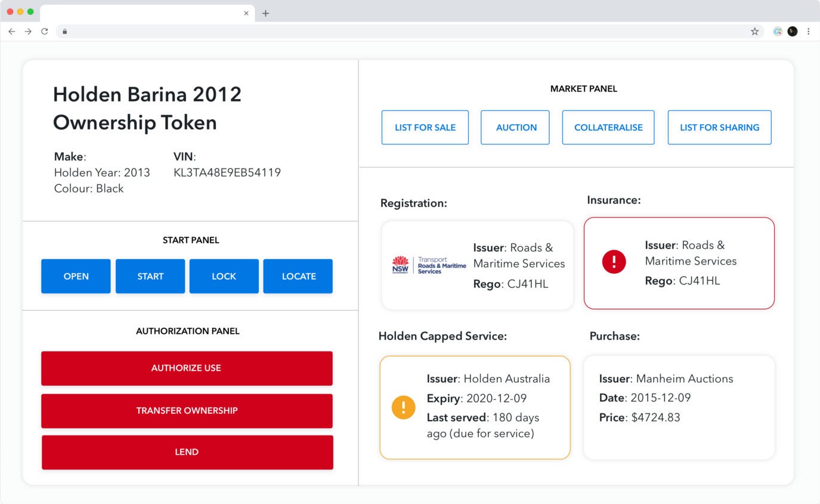This screenshot has height=504, width=820.
Task: Click the AUTHORIZATION PANEL heading
Action: pyautogui.click(x=188, y=331)
